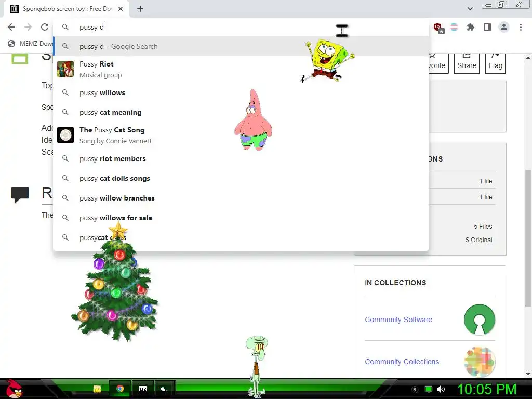Click the 10:05 PM taskbar clock
The image size is (532, 399).
(487, 390)
